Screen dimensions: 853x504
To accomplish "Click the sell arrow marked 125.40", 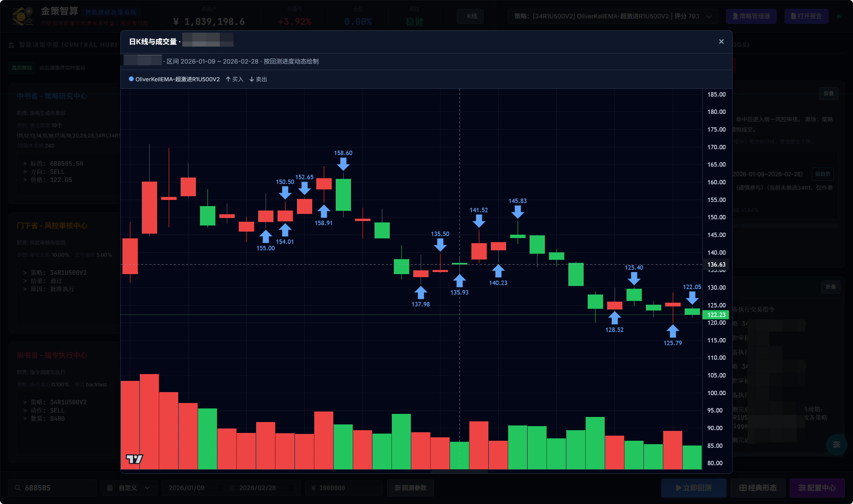I will pyautogui.click(x=634, y=279).
